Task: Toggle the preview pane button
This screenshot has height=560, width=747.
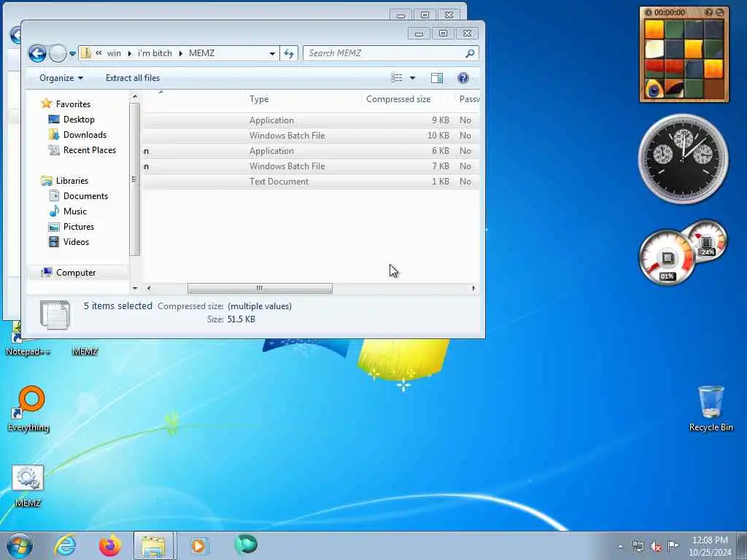Action: coord(437,78)
